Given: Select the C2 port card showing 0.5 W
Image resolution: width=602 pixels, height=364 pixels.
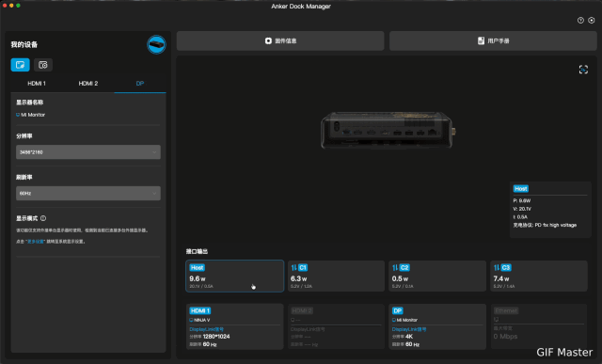Looking at the screenshot, I should tap(437, 277).
